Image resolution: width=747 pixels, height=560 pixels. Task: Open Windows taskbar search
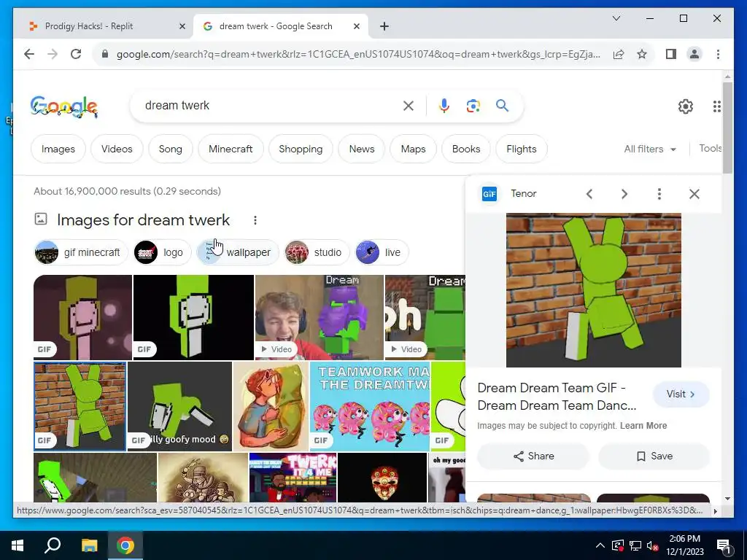pos(53,545)
